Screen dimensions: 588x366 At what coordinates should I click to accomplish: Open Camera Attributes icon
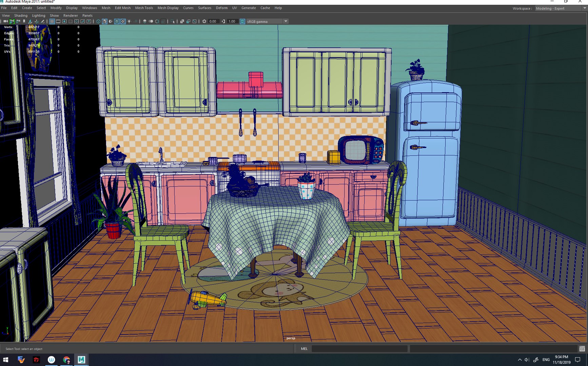click(x=18, y=21)
